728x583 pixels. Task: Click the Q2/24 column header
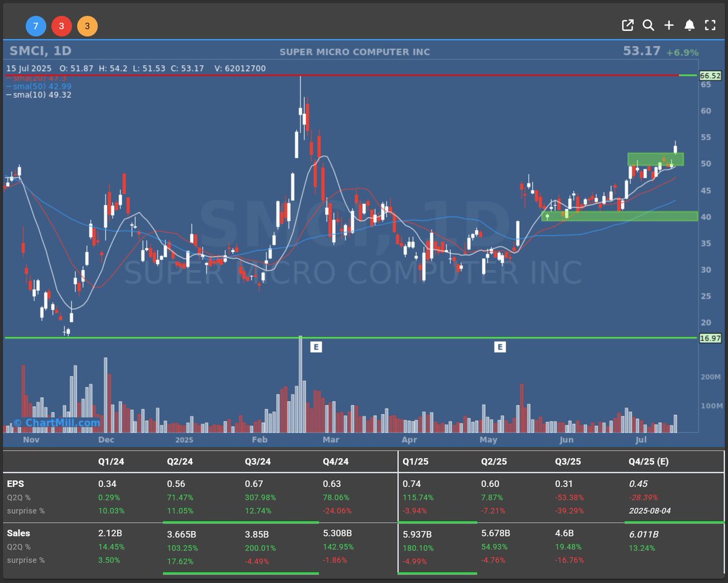(x=180, y=462)
